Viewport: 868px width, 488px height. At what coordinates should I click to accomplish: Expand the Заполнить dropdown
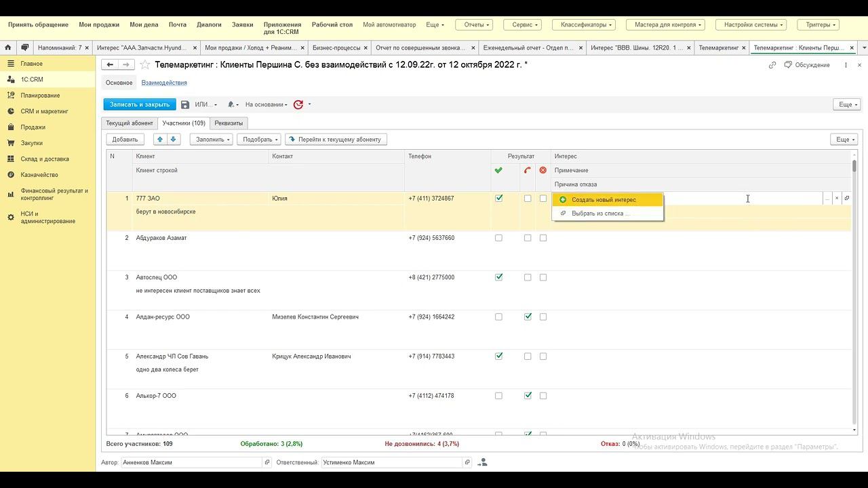[x=211, y=139]
